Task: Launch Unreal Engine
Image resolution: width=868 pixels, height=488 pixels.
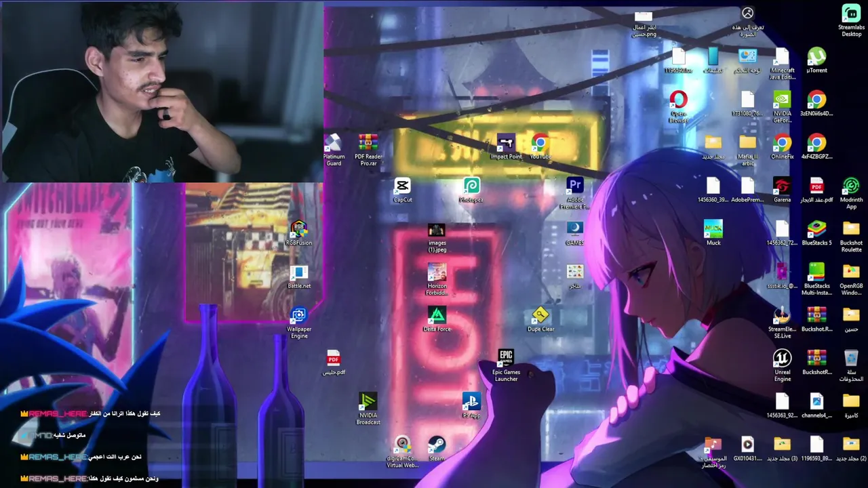Action: pos(782,365)
